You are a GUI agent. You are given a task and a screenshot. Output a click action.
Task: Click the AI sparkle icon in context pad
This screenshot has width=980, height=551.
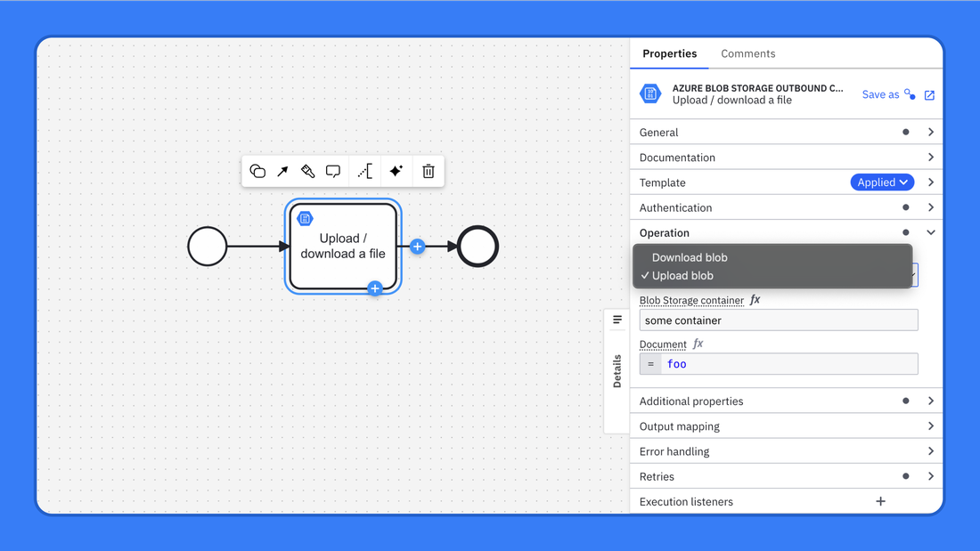point(396,171)
